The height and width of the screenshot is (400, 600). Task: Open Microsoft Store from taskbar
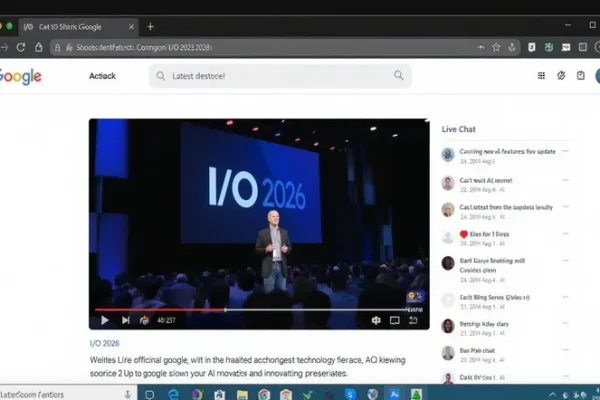pos(220,394)
